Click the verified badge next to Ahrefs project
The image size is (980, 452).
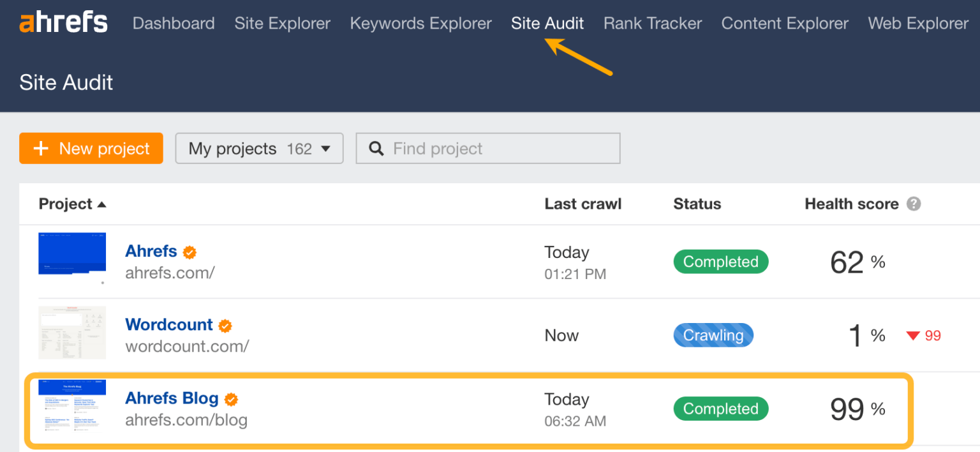click(189, 252)
